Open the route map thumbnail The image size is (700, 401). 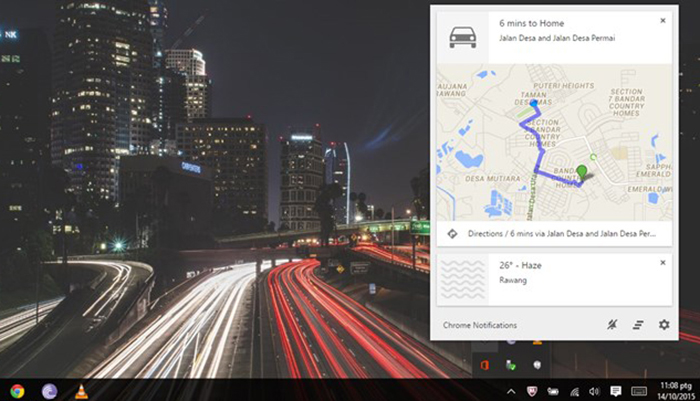(x=554, y=142)
